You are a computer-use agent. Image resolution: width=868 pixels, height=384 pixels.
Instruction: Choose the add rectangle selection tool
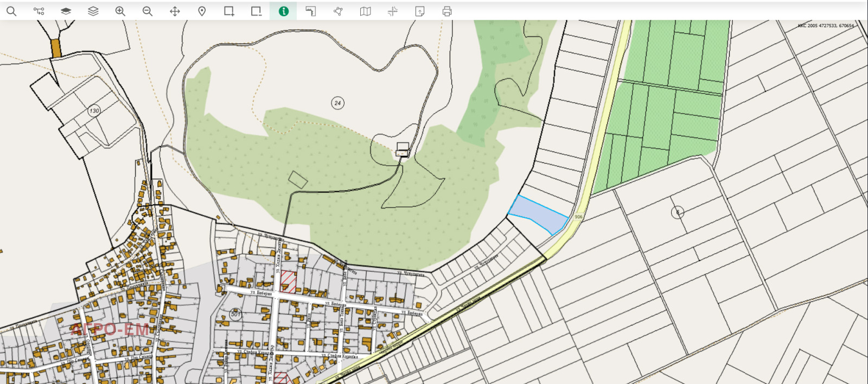tap(229, 11)
